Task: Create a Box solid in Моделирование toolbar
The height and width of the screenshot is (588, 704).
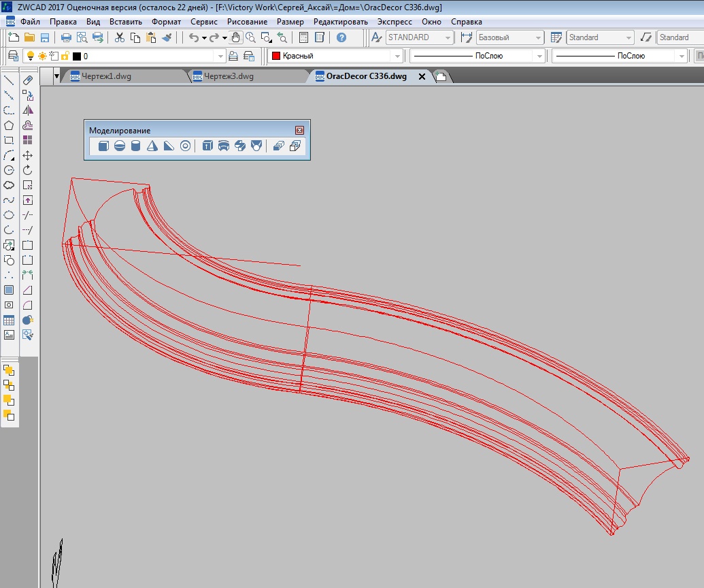Action: click(103, 146)
